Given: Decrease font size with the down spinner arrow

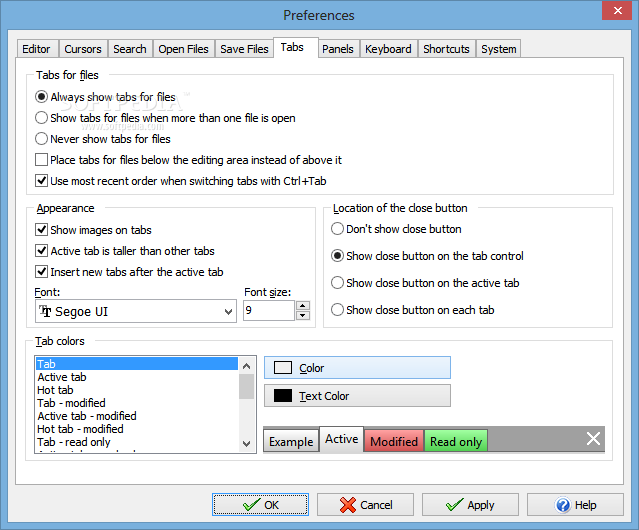Looking at the screenshot, I should tap(302, 315).
